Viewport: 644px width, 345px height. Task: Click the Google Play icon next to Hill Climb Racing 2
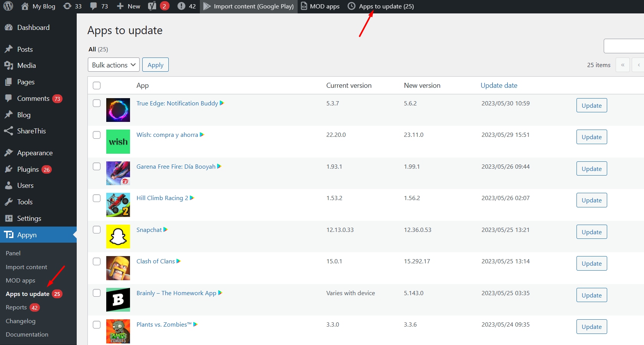(x=192, y=198)
